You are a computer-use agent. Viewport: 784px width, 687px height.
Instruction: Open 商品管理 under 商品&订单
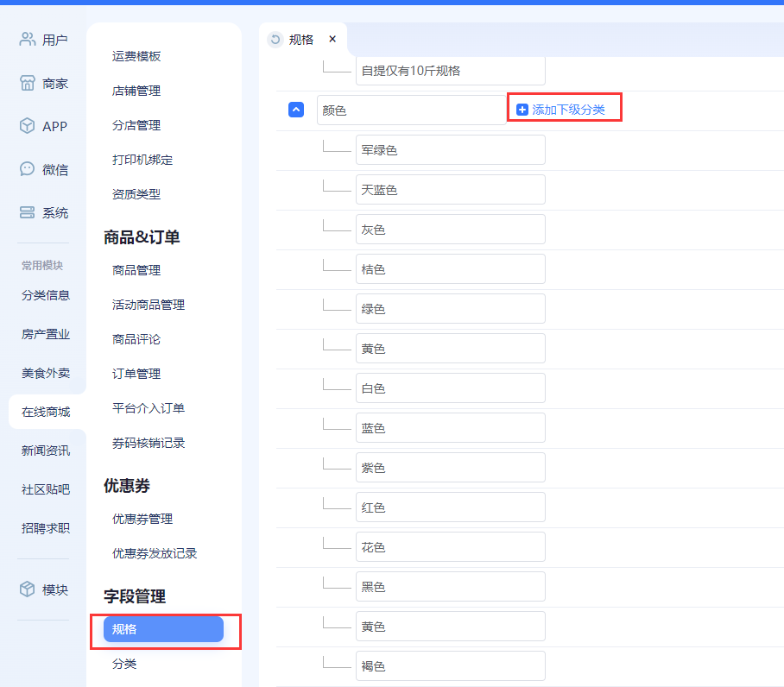136,270
